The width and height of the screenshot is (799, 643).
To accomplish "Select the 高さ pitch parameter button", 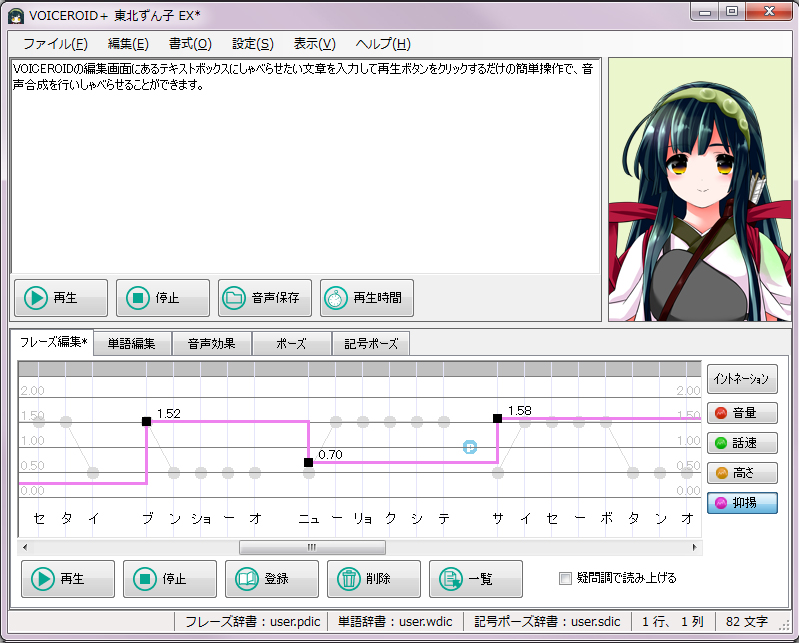I will [x=742, y=473].
